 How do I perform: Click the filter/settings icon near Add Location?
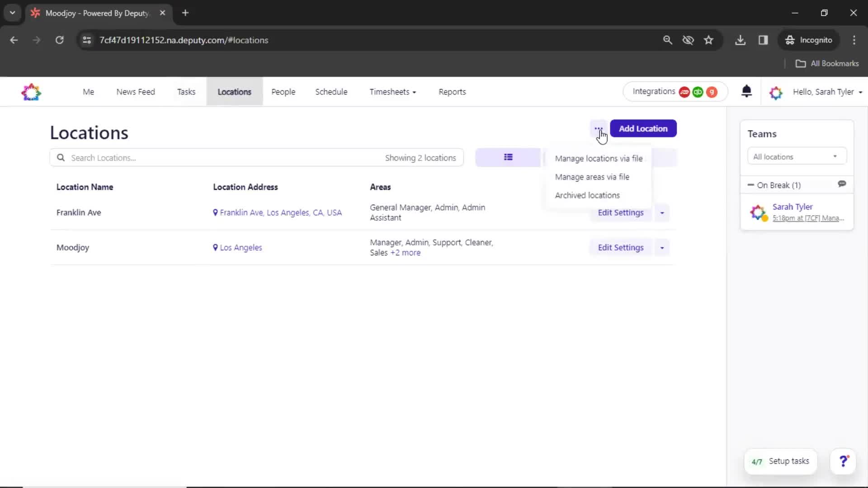598,128
